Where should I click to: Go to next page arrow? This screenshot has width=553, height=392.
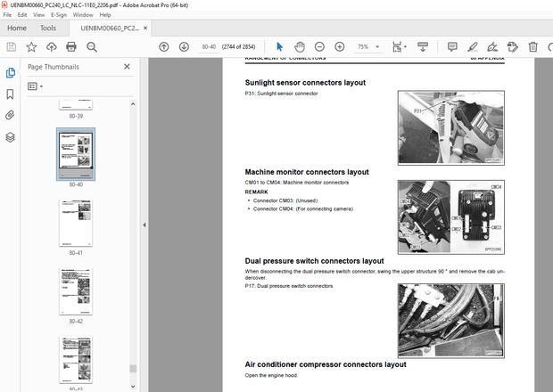184,46
